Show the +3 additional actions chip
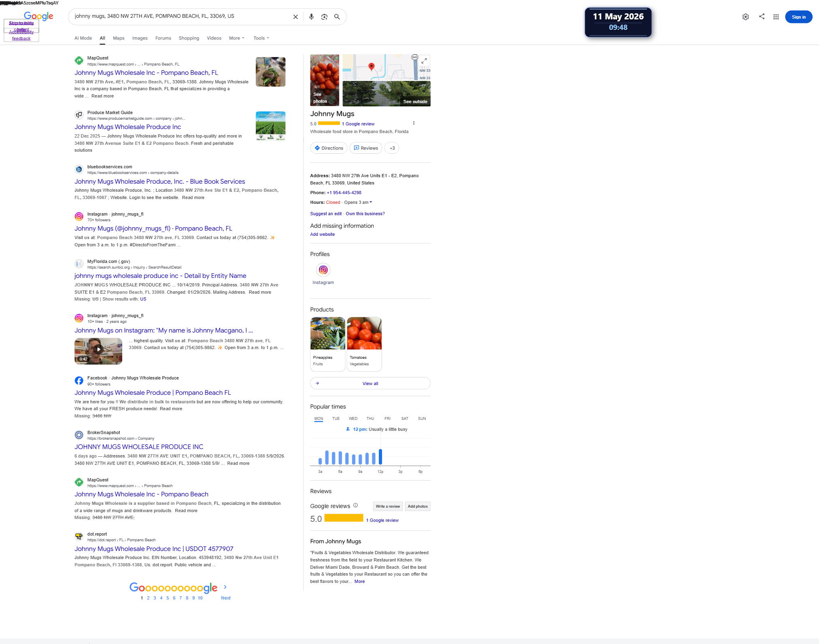 [392, 148]
